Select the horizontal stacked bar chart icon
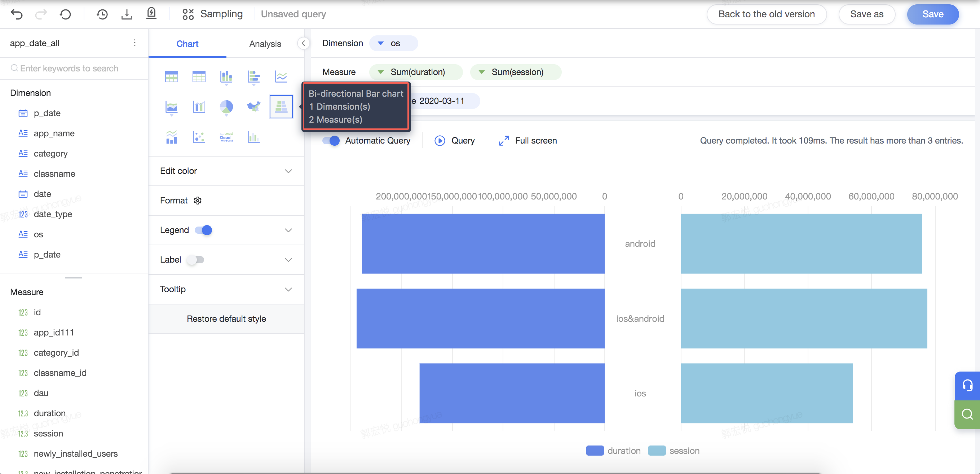 [x=254, y=77]
